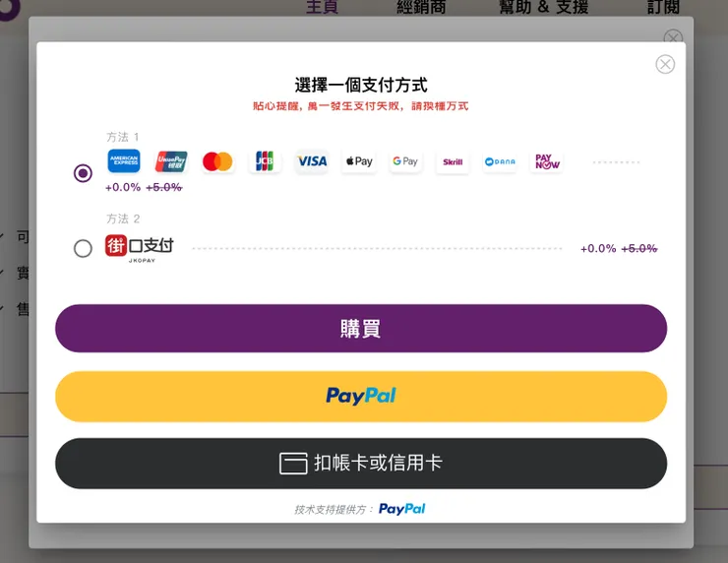Click the 選擇一個支付方式 heading
Screen dimensions: 728x563
(361, 85)
